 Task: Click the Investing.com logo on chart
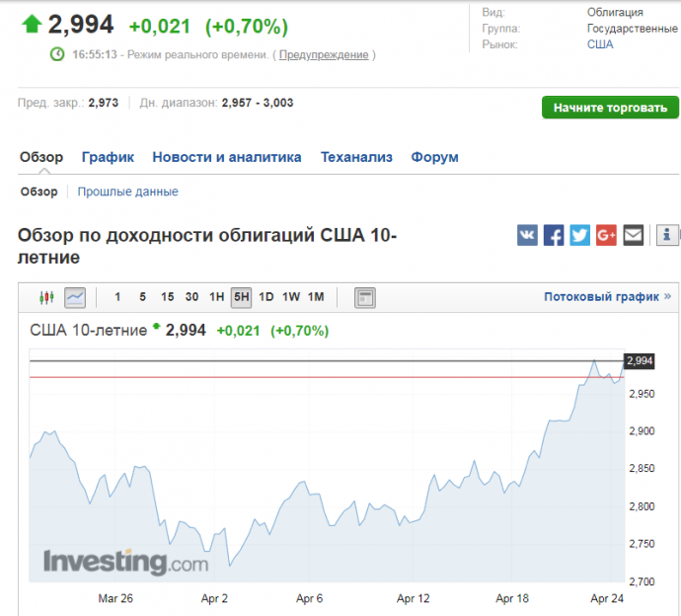click(x=126, y=562)
